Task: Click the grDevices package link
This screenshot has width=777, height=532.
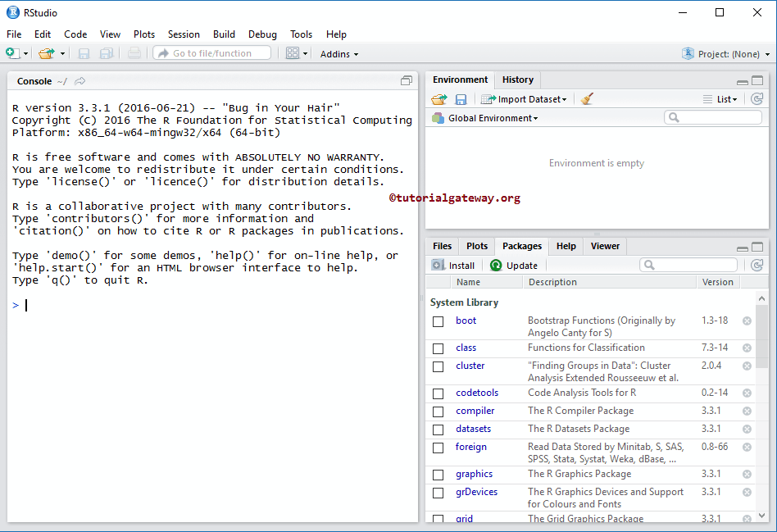Action: point(477,492)
